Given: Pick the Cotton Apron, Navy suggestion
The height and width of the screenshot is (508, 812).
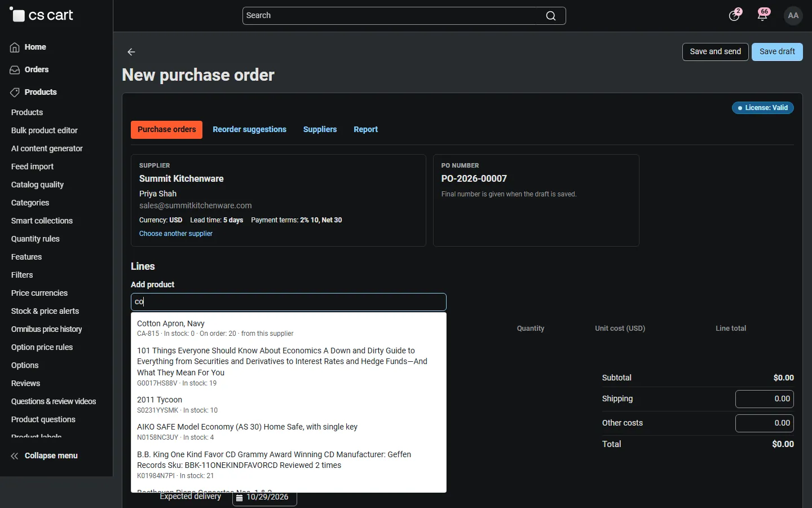Looking at the screenshot, I should [289, 328].
